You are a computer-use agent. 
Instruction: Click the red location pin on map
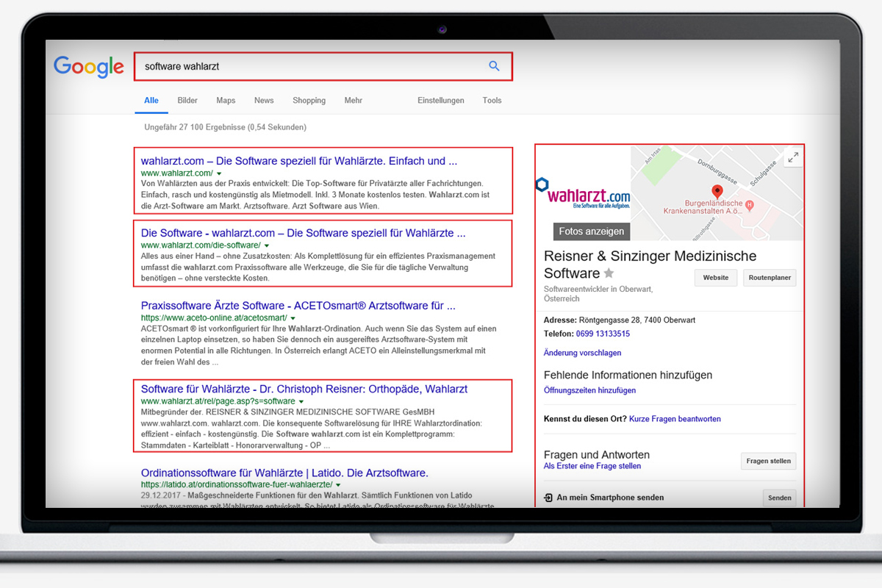[717, 193]
